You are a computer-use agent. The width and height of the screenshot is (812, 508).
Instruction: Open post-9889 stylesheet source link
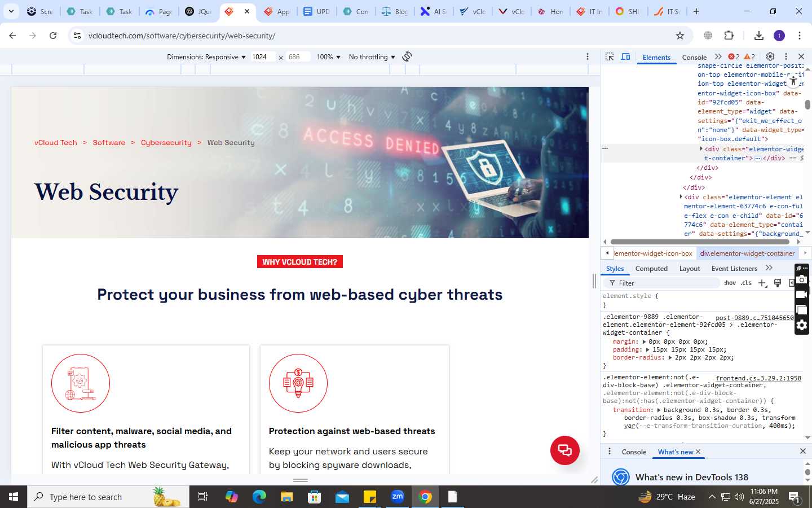point(754,318)
